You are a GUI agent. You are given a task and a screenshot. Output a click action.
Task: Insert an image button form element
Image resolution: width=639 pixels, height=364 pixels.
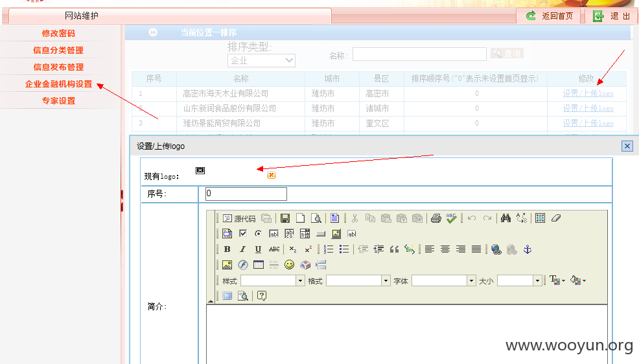point(336,234)
